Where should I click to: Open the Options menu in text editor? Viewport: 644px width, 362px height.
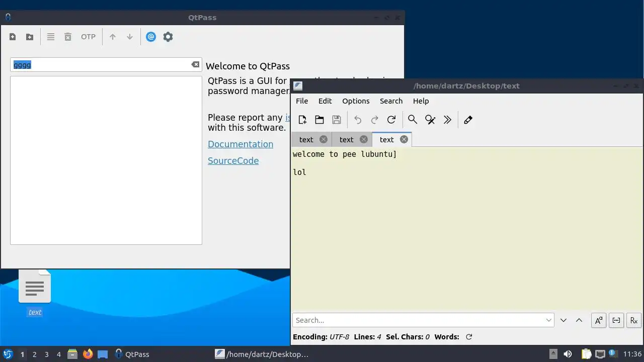tap(356, 101)
